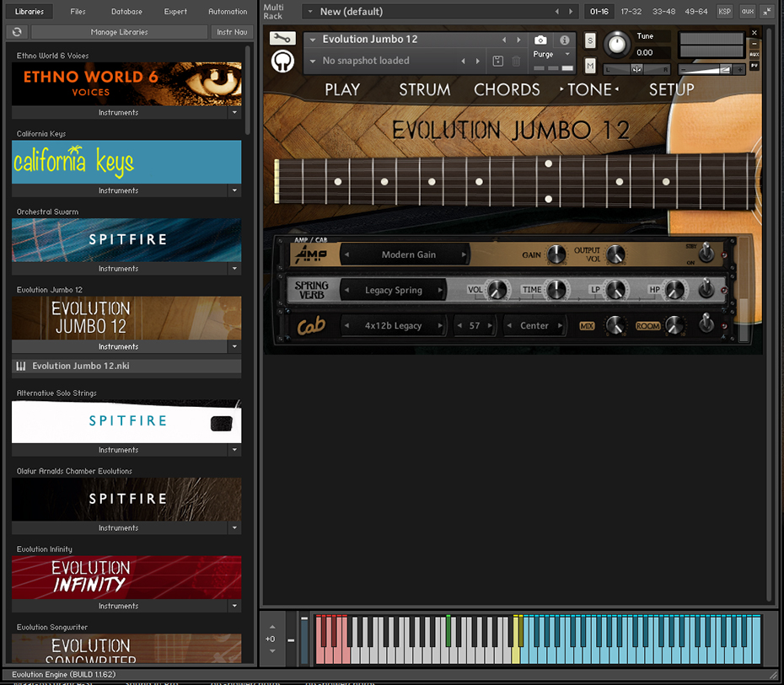Image resolution: width=784 pixels, height=685 pixels.
Task: Click next microphone arrow beside 57
Action: 490,326
